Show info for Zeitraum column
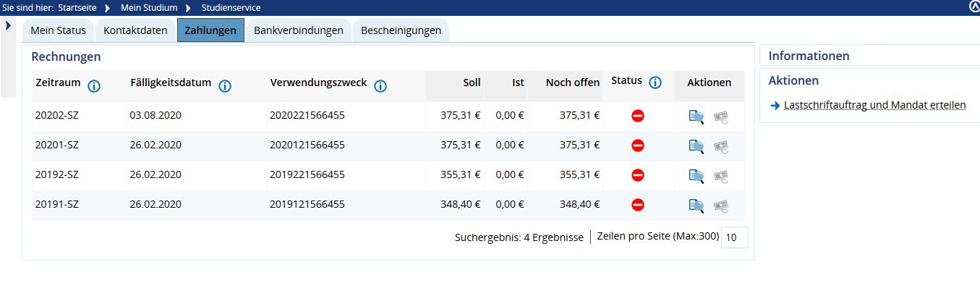 pyautogui.click(x=94, y=86)
